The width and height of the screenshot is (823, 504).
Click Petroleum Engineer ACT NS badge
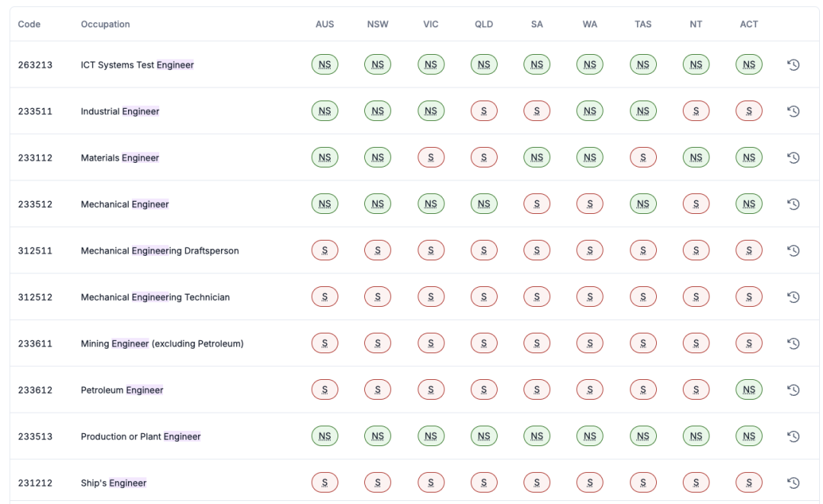tap(749, 390)
